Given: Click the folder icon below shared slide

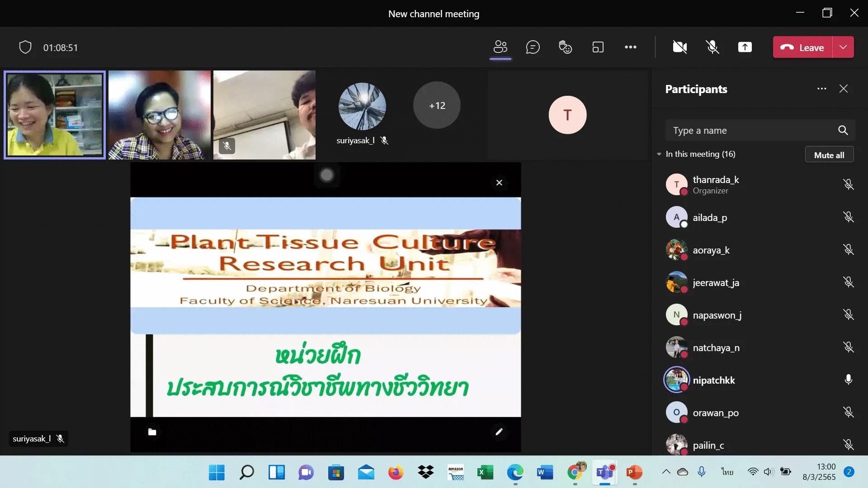Looking at the screenshot, I should click(152, 432).
